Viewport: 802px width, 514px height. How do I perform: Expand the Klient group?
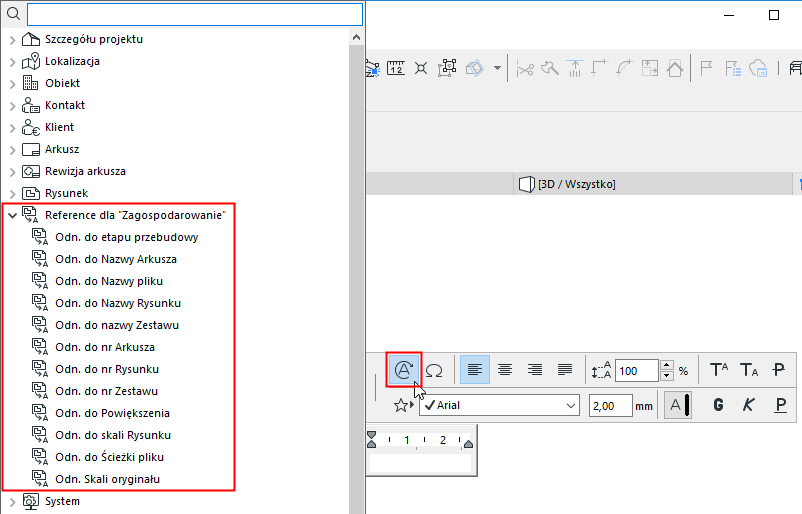click(x=13, y=128)
